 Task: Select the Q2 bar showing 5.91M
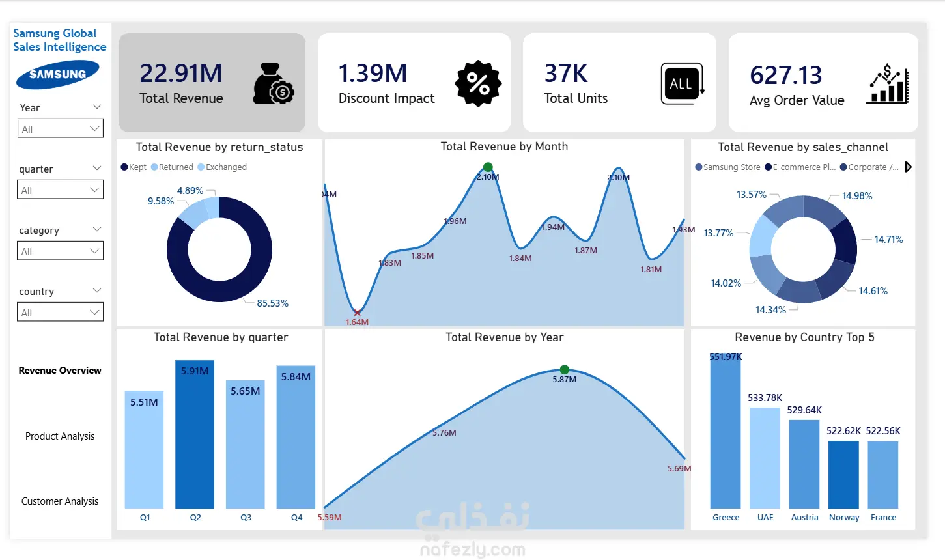(195, 434)
